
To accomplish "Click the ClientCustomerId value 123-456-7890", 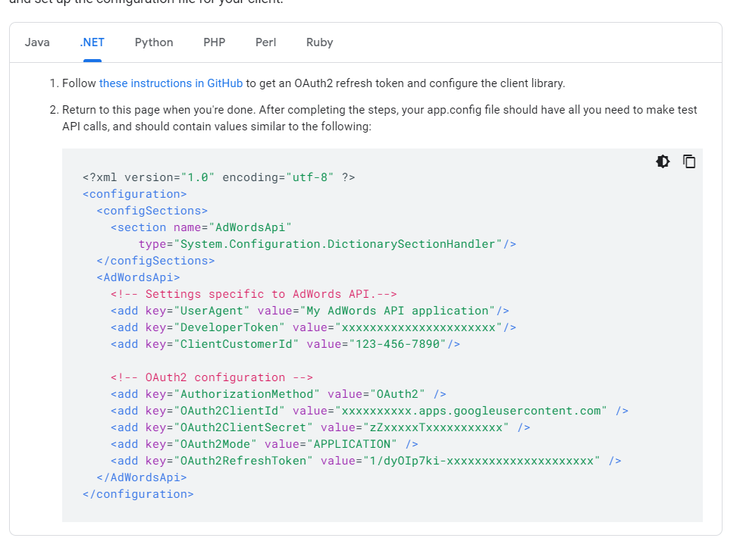I will pyautogui.click(x=397, y=344).
